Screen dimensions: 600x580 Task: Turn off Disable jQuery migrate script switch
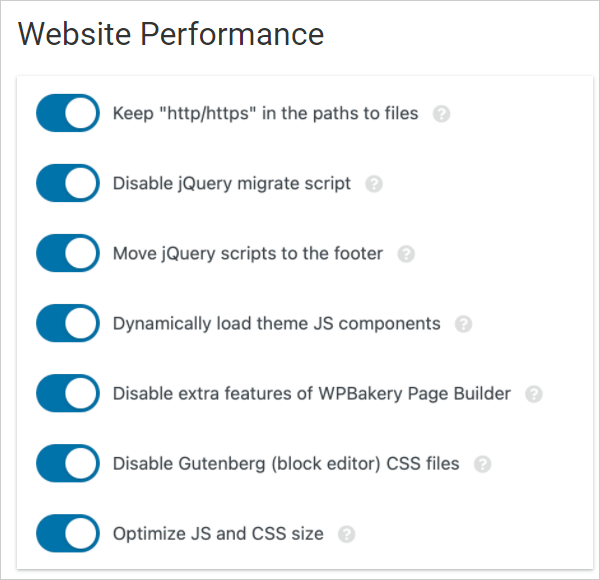point(68,184)
